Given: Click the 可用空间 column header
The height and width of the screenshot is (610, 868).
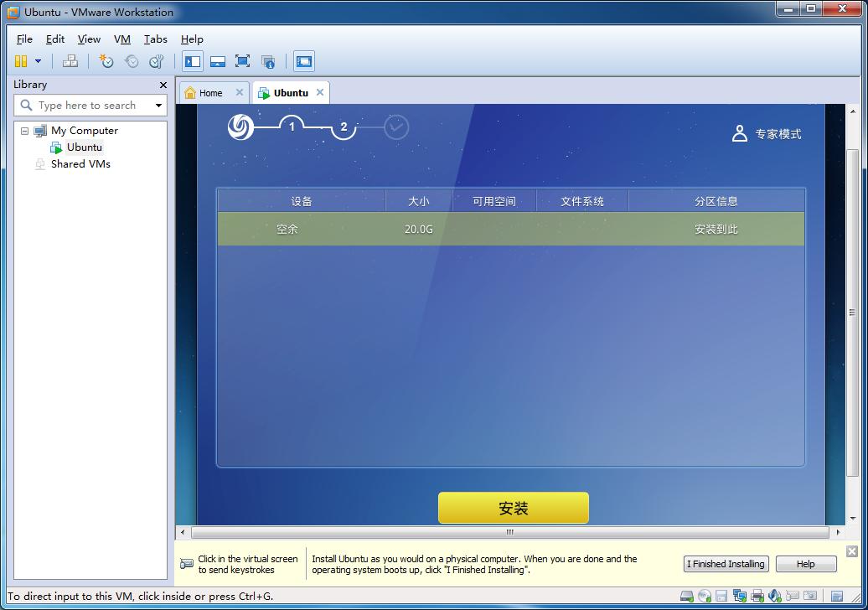Looking at the screenshot, I should pos(493,201).
